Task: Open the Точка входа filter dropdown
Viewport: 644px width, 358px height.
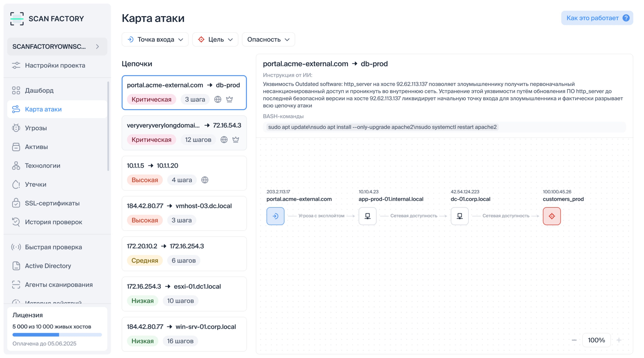Action: [x=155, y=40]
